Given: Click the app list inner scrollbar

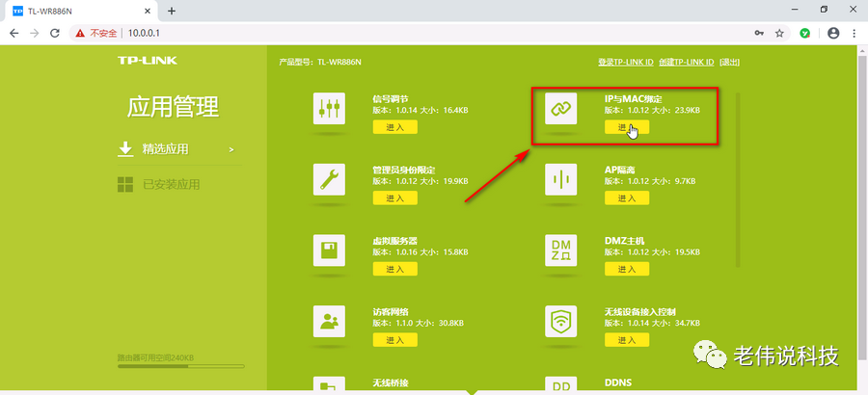Looking at the screenshot, I should [737, 180].
